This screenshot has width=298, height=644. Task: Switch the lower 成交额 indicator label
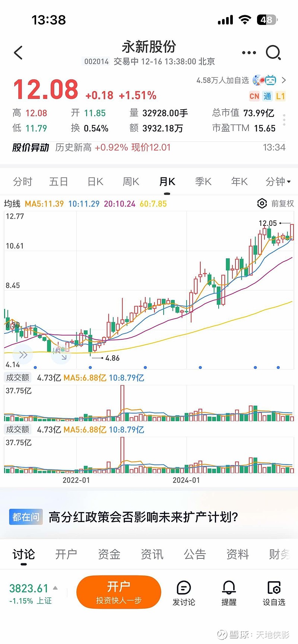pos(18,429)
